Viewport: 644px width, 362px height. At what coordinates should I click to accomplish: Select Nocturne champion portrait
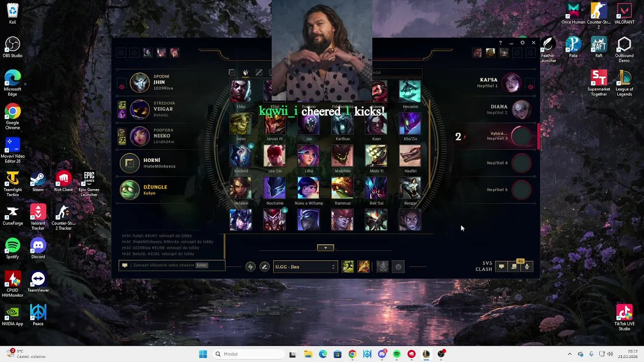point(275,188)
